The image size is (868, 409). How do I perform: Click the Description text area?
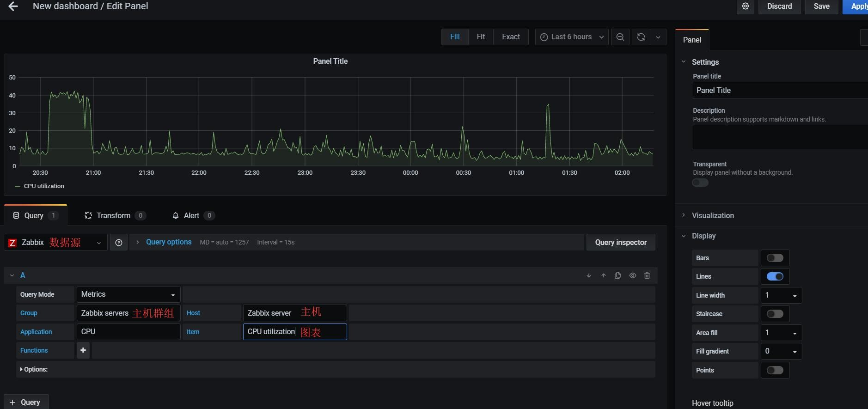(780, 137)
